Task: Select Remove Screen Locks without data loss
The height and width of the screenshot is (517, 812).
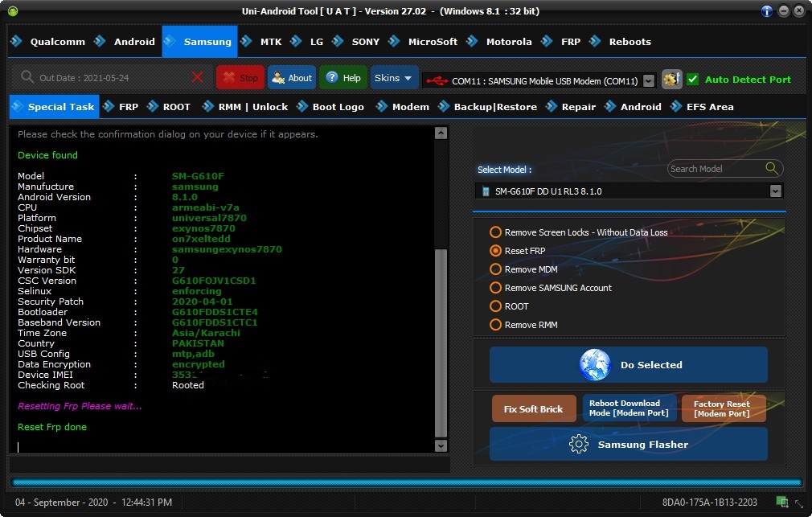Action: pos(496,232)
